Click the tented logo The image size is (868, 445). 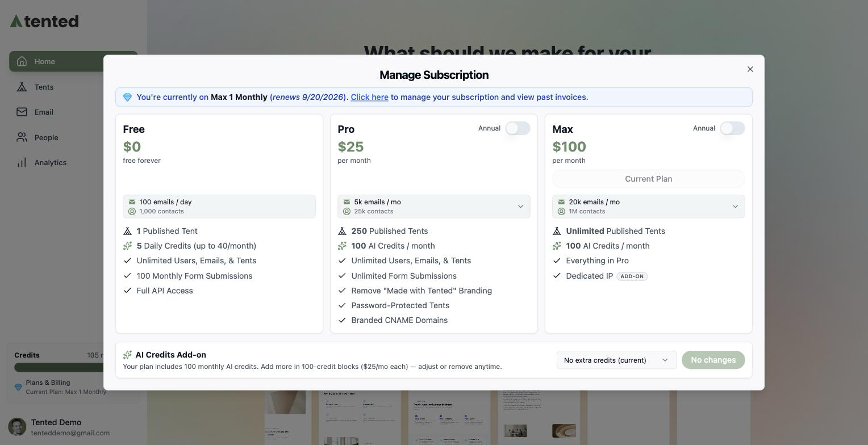click(x=44, y=22)
